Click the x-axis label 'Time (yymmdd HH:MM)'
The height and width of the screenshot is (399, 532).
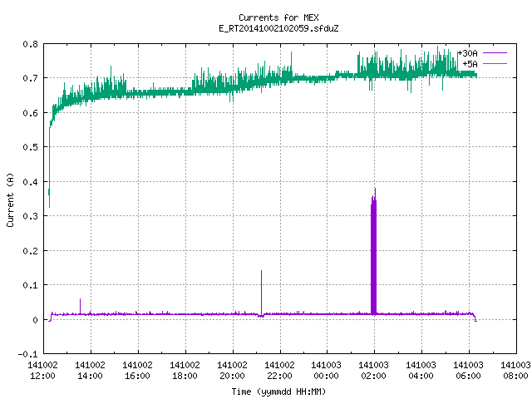coord(278,392)
